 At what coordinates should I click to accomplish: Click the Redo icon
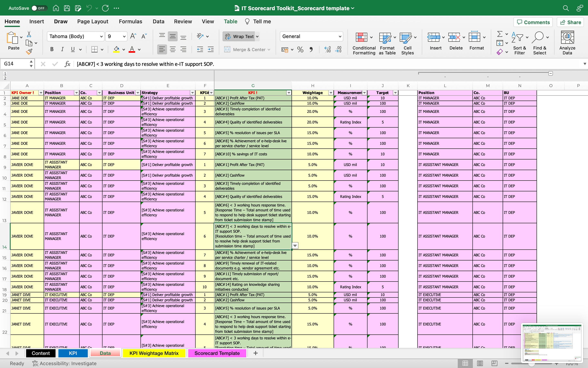(x=105, y=8)
